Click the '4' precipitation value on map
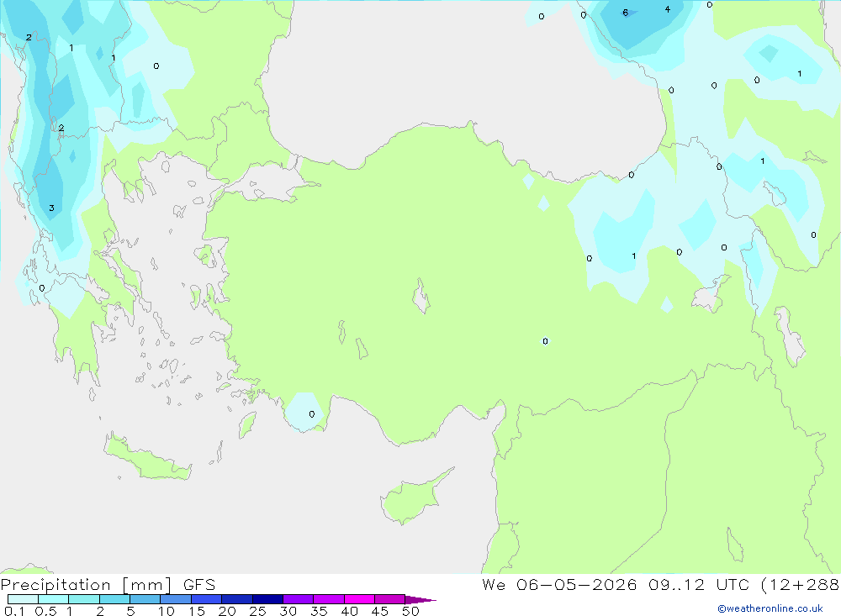This screenshot has width=841, height=616. (667, 9)
